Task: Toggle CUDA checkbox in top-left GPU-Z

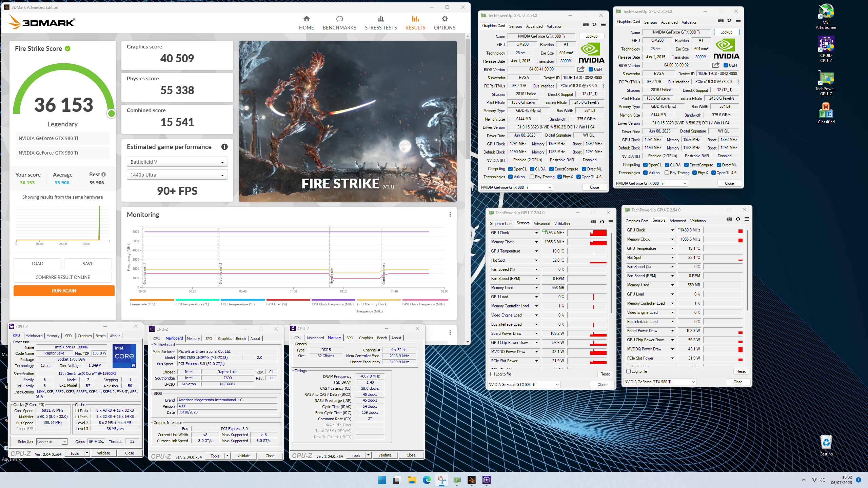Action: 532,169
